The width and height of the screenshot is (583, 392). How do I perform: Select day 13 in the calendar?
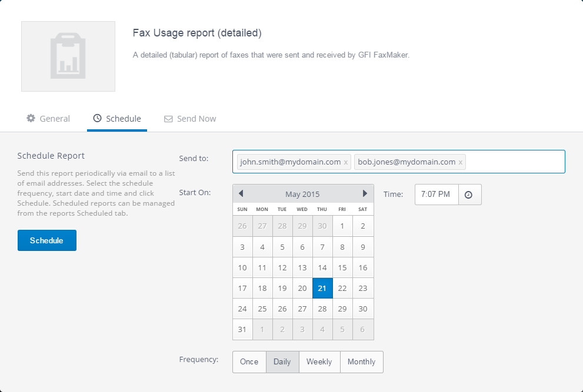(x=302, y=267)
